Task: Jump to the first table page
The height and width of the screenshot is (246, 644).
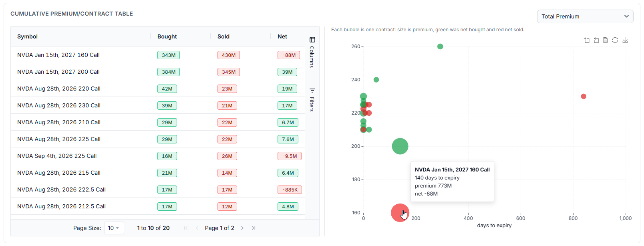Action: click(x=186, y=228)
